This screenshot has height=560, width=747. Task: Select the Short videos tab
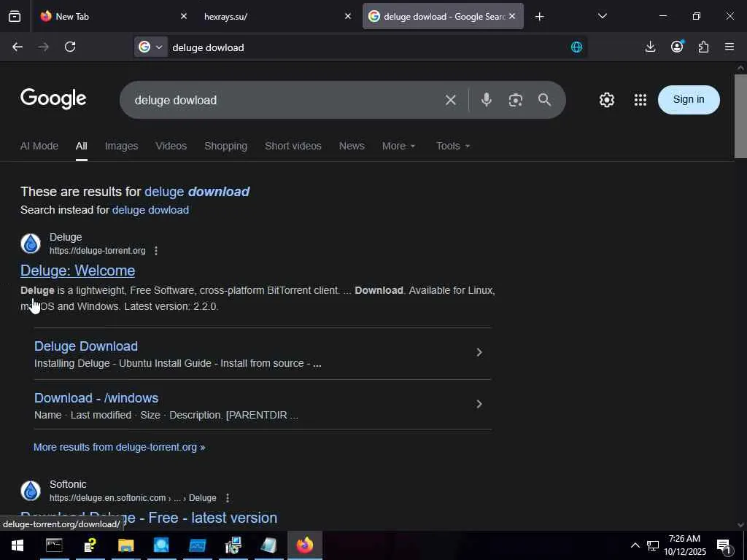(293, 146)
